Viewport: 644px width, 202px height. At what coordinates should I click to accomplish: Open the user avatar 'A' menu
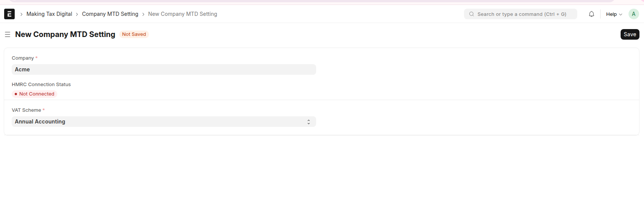pyautogui.click(x=633, y=14)
